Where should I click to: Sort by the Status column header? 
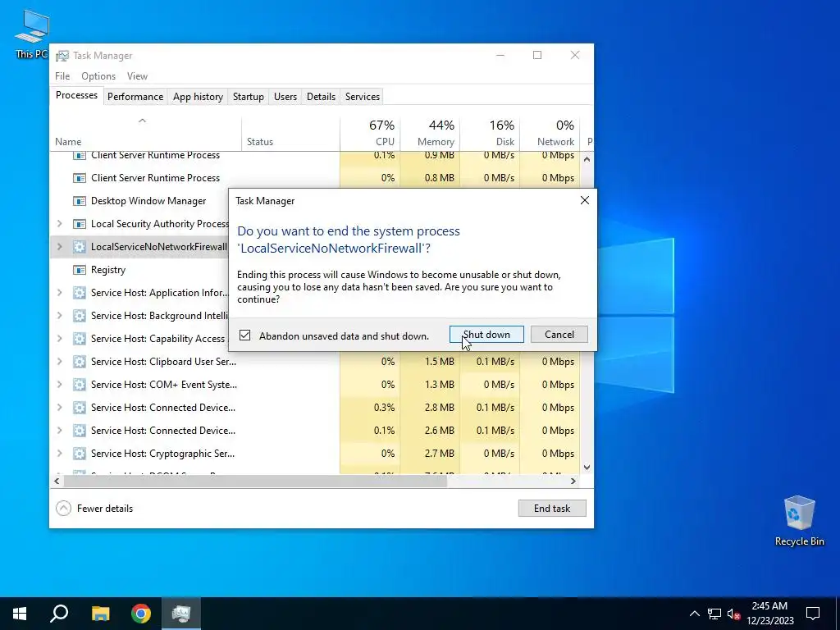click(290, 133)
